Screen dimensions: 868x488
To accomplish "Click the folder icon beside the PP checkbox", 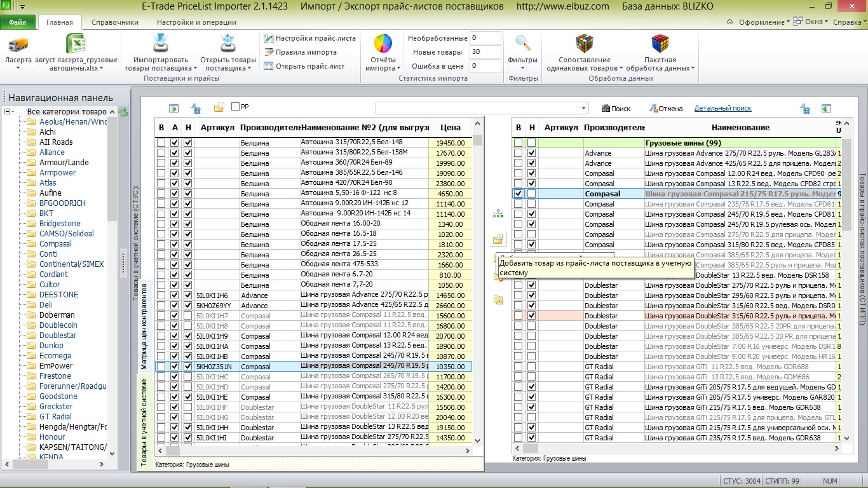I will (219, 107).
